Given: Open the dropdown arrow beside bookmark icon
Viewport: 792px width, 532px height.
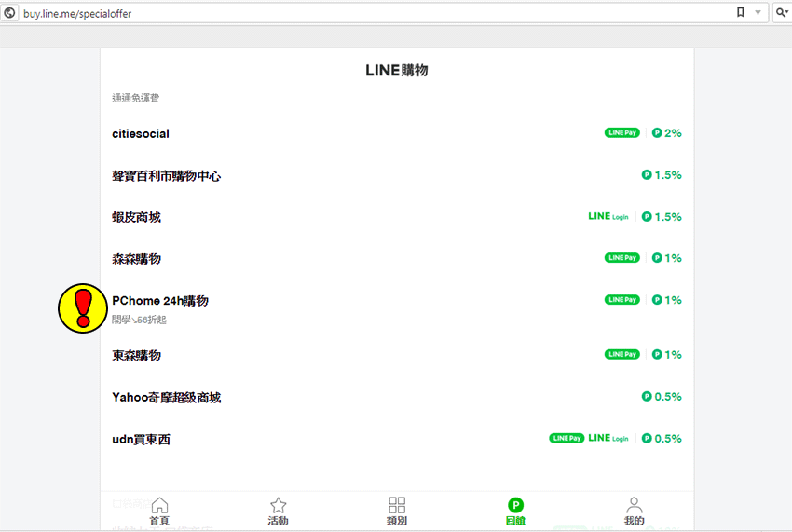Looking at the screenshot, I should (758, 13).
